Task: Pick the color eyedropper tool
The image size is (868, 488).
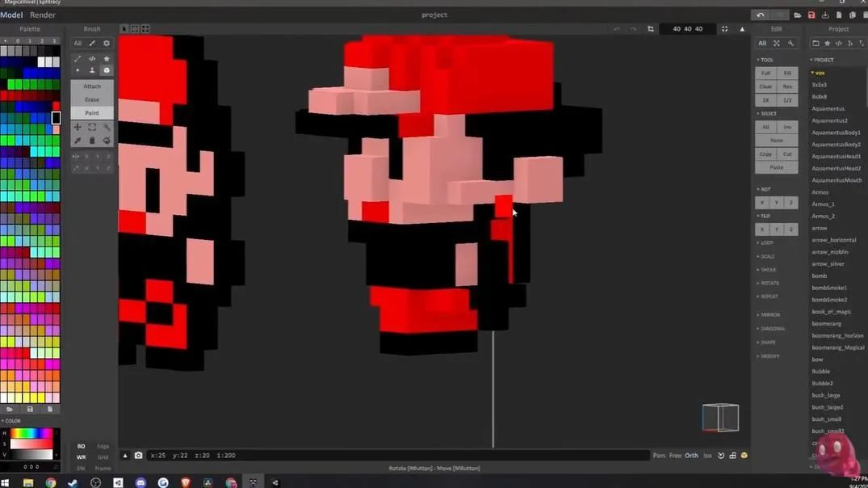Action: tap(78, 141)
